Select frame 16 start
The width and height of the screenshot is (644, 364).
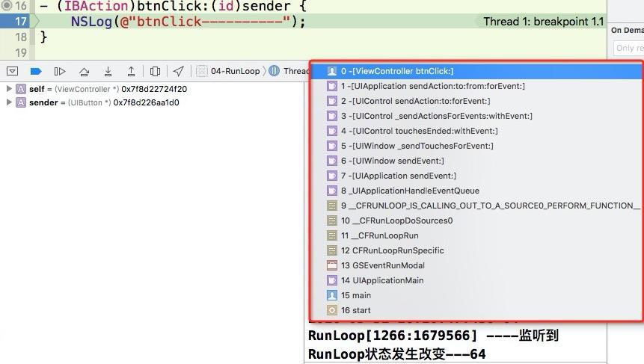pos(476,310)
